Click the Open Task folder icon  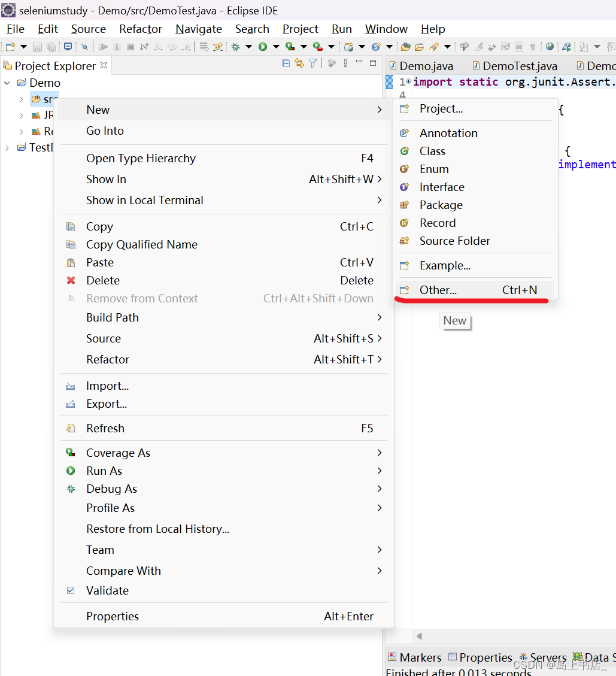tap(419, 47)
